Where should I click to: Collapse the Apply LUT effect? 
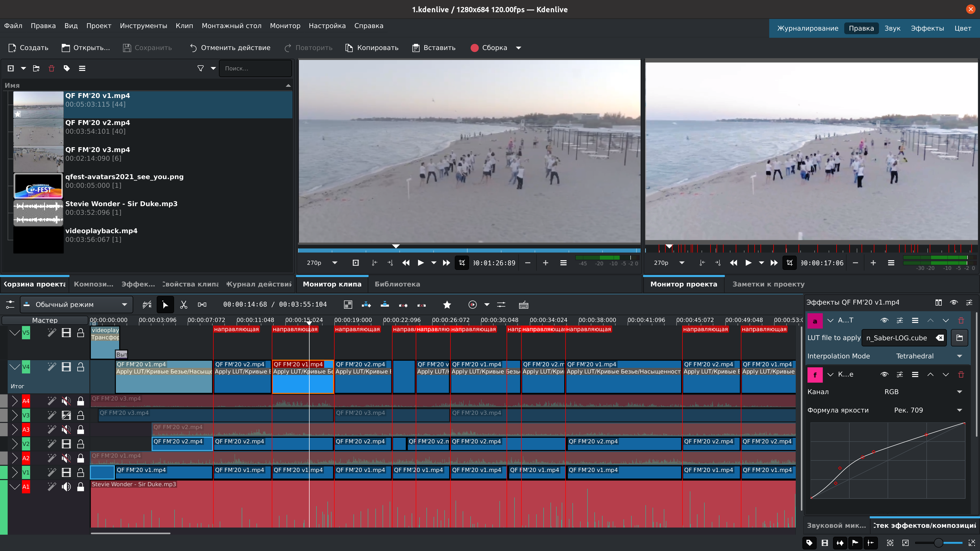click(830, 321)
